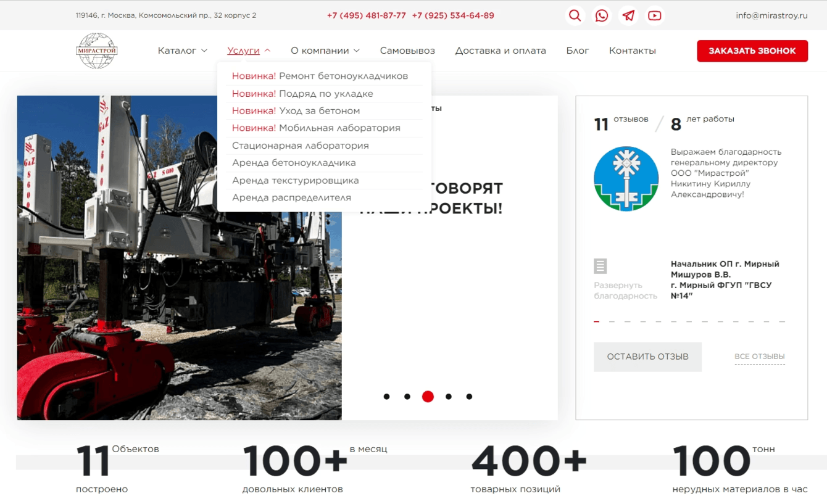Screen dimensions: 827x504
Task: Go to first slide dot in banner
Action: (386, 397)
